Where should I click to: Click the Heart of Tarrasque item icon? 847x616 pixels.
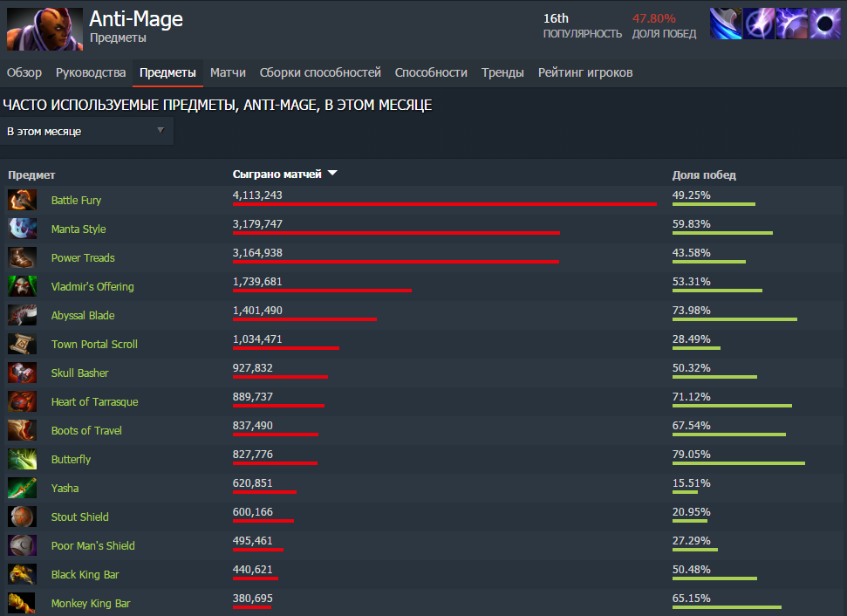coord(22,401)
